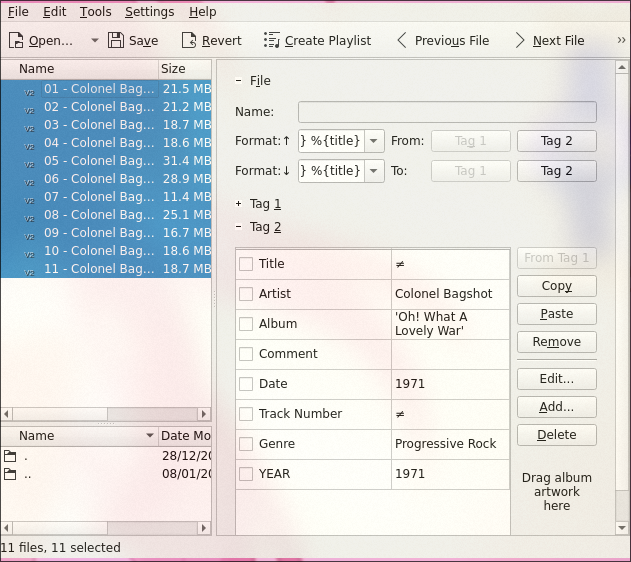Enable the Title field checkbox
Screen dimensions: 631x562
tap(246, 264)
